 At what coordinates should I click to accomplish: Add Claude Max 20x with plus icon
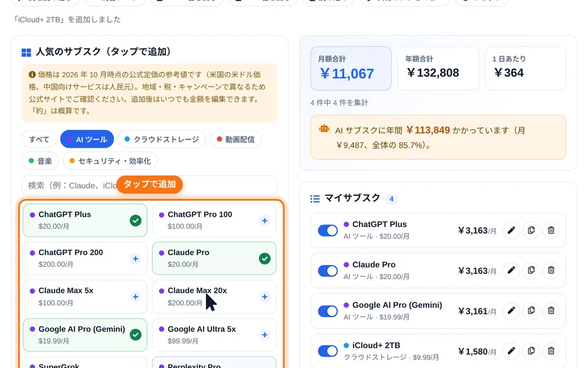(265, 297)
